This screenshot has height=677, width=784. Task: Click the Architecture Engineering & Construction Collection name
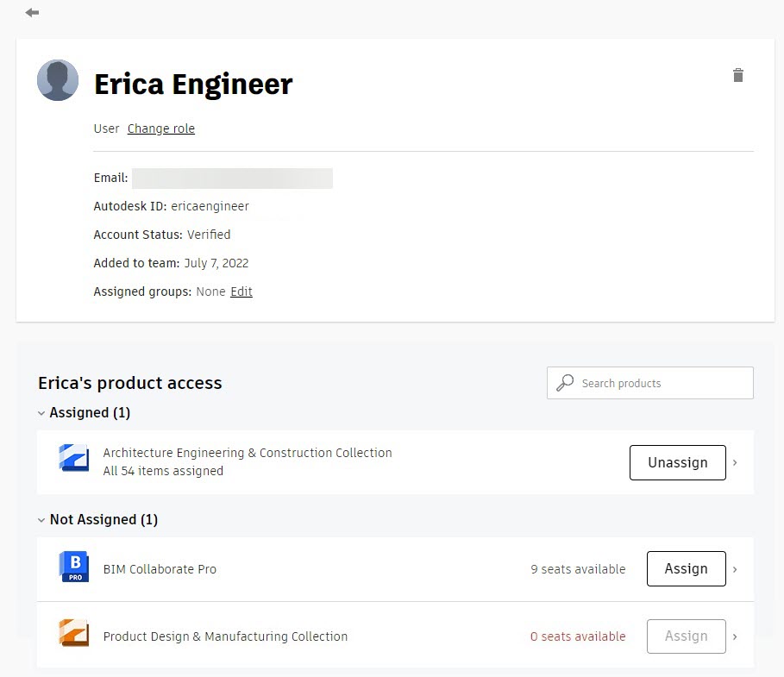tap(248, 453)
